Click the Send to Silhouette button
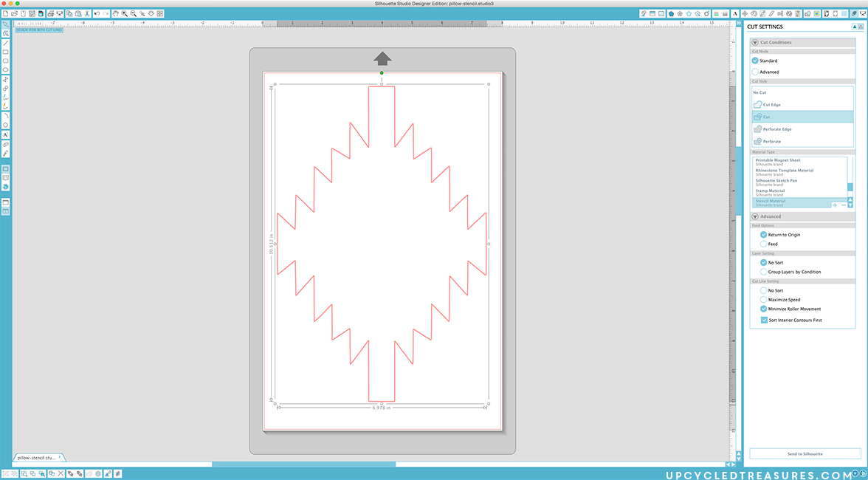868x480 pixels. tap(805, 453)
